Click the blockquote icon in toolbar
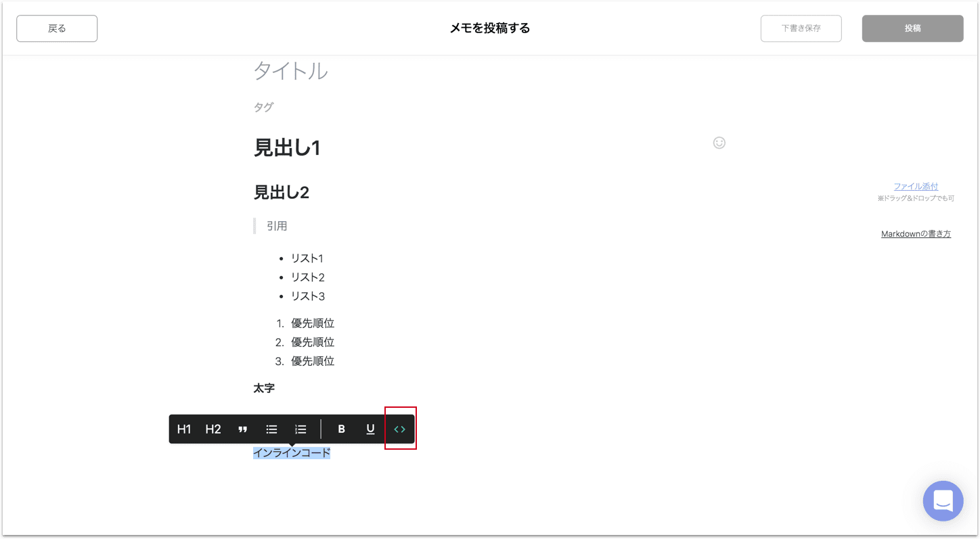This screenshot has width=980, height=539. [243, 429]
